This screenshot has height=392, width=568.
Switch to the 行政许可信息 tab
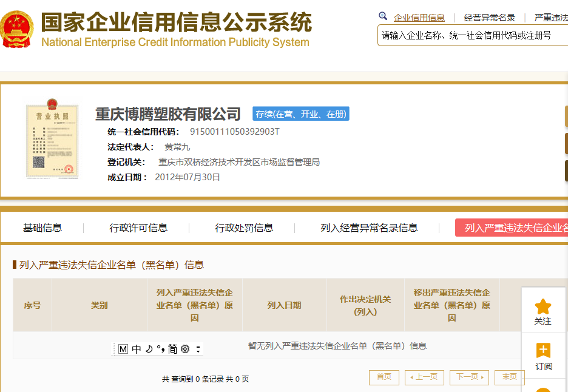pyautogui.click(x=138, y=228)
